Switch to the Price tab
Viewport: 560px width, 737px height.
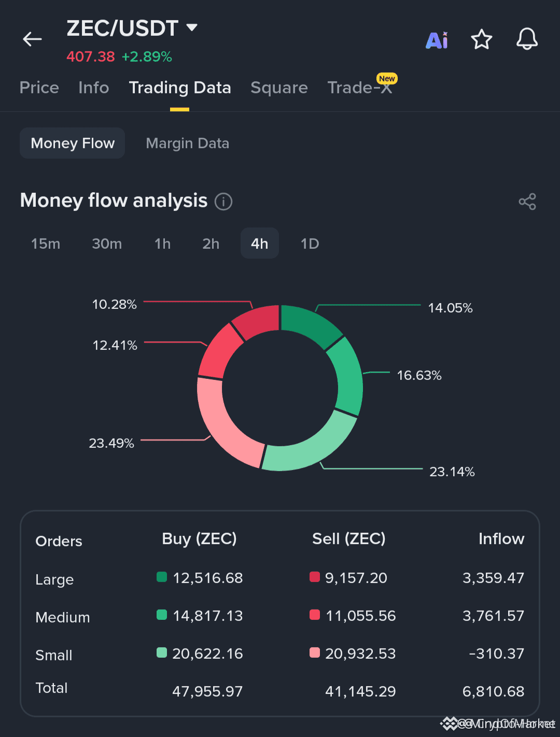point(39,88)
